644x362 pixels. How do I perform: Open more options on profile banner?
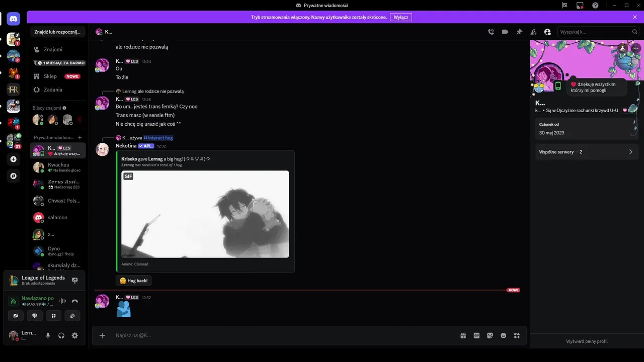[635, 48]
